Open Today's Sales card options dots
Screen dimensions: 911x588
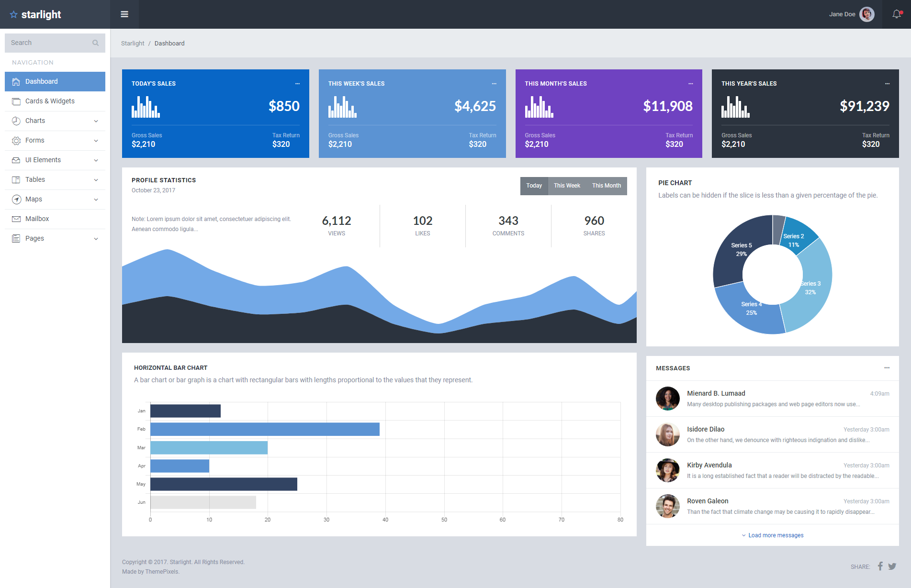[297, 84]
